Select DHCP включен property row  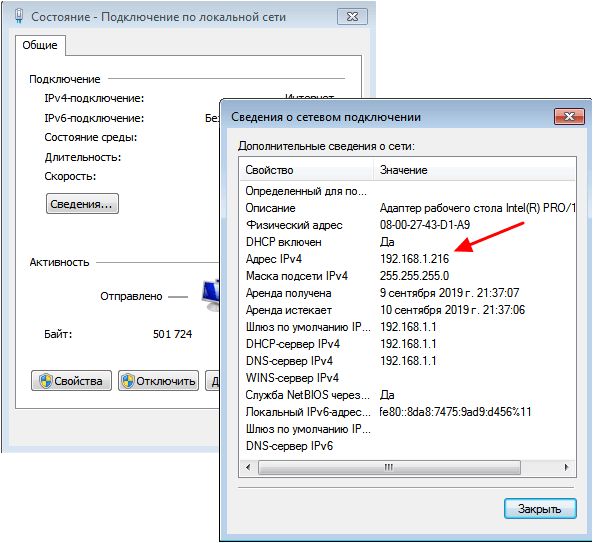coord(407,242)
